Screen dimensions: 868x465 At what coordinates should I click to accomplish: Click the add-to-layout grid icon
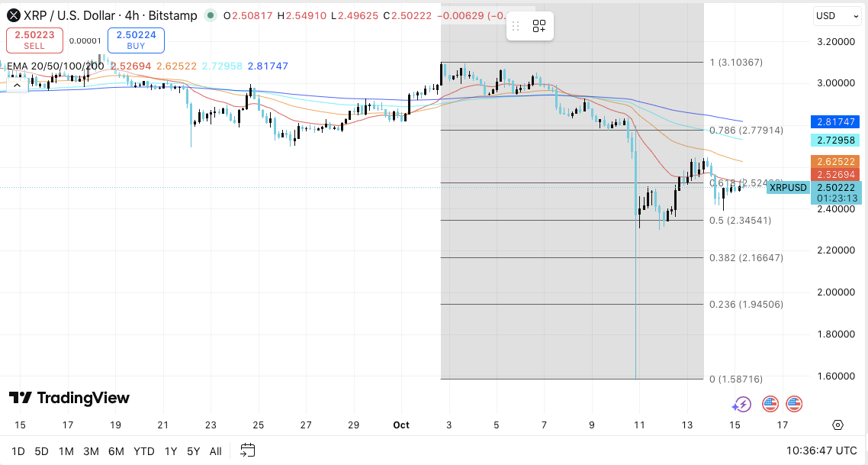point(539,27)
